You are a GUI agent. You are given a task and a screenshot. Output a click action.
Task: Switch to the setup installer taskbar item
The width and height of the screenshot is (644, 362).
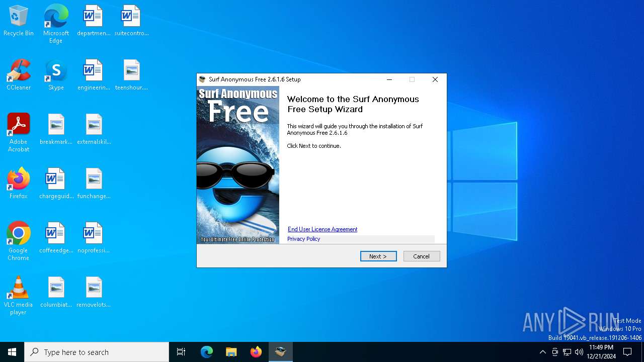point(281,352)
